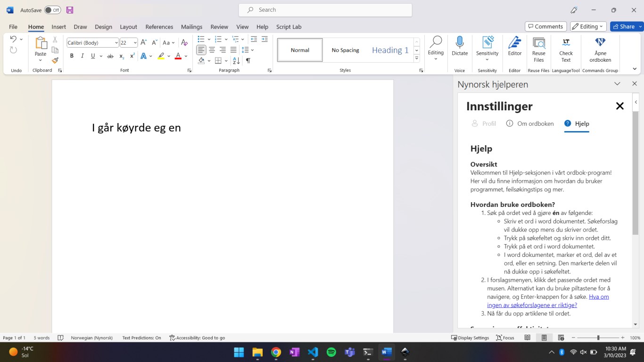
Task: Open the font size dropdown
Action: [135, 43]
